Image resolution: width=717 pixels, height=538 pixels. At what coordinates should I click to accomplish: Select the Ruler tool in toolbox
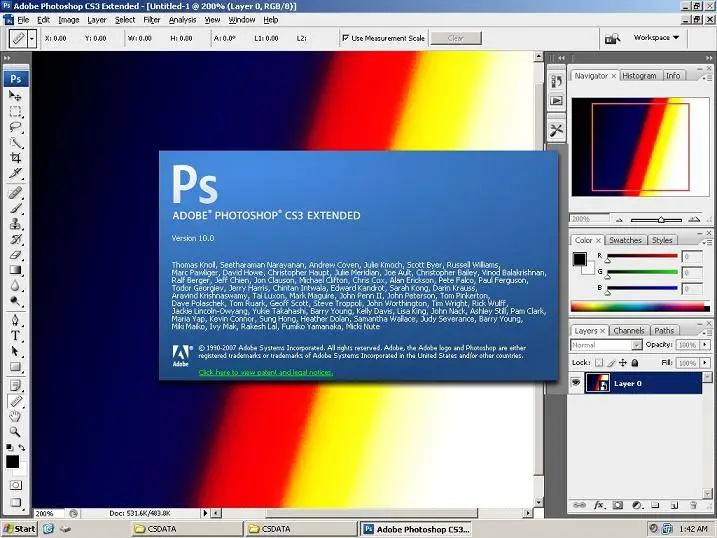[15, 401]
